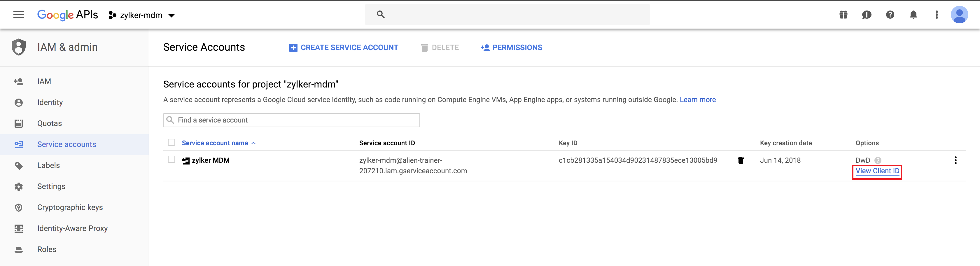Click Create Service Account button
Screen dimensions: 980x266
tap(344, 48)
